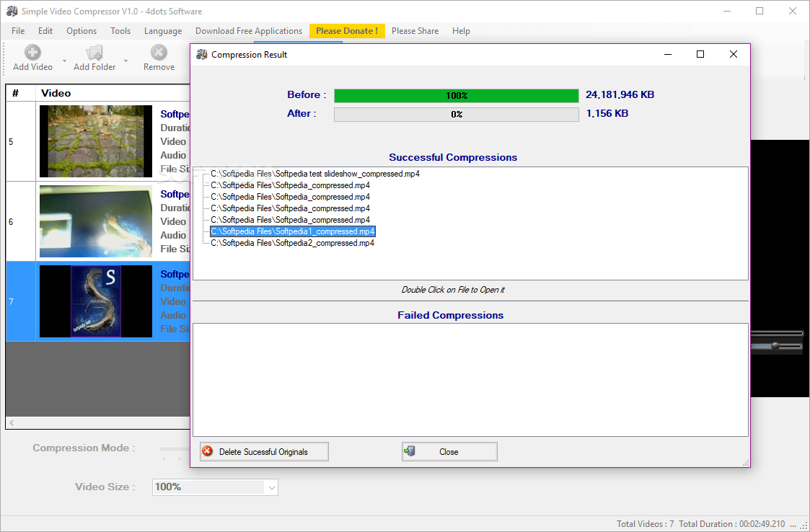Click the Add Video toolbar icon

click(32, 52)
